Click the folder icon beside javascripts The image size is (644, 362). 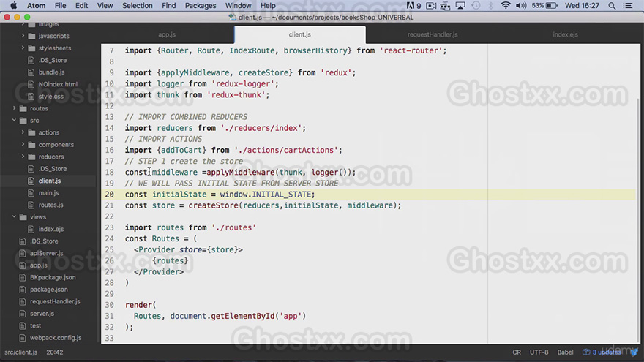31,36
